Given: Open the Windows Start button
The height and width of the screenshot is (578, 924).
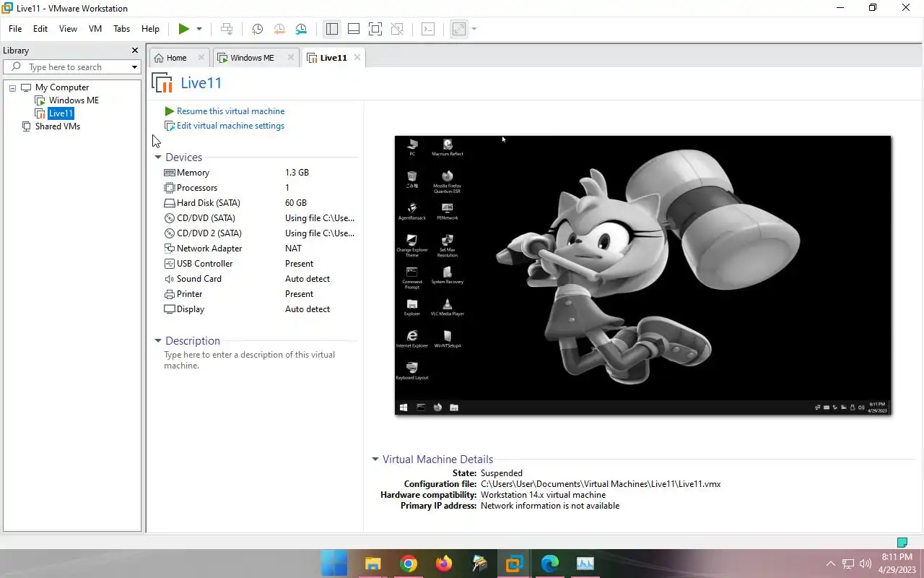Looking at the screenshot, I should pos(334,564).
